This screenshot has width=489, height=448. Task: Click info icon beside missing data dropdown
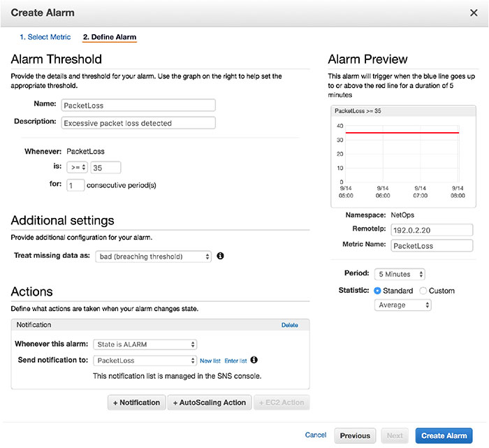(220, 256)
